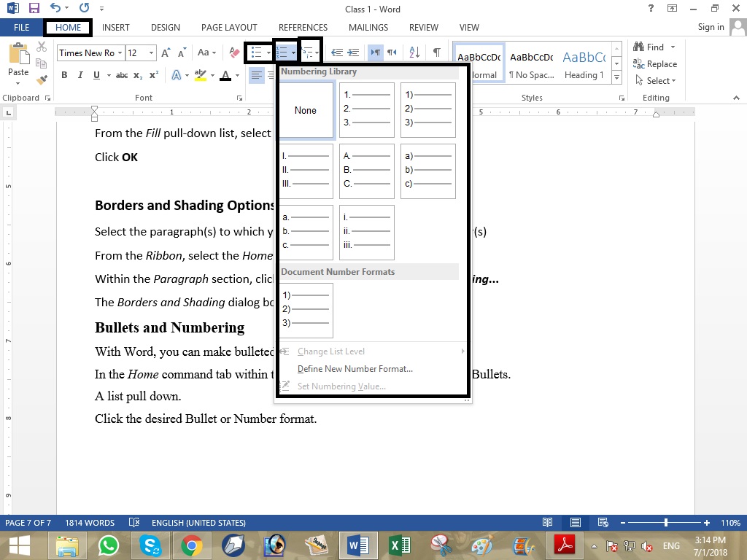Image resolution: width=747 pixels, height=560 pixels.
Task: Click the Multilevel List icon
Action: [307, 52]
